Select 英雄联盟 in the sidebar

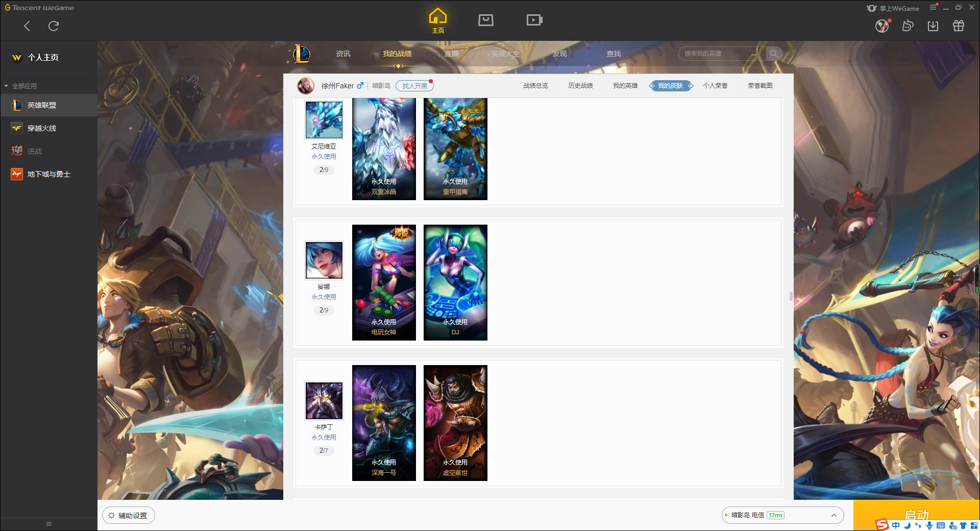pyautogui.click(x=48, y=105)
